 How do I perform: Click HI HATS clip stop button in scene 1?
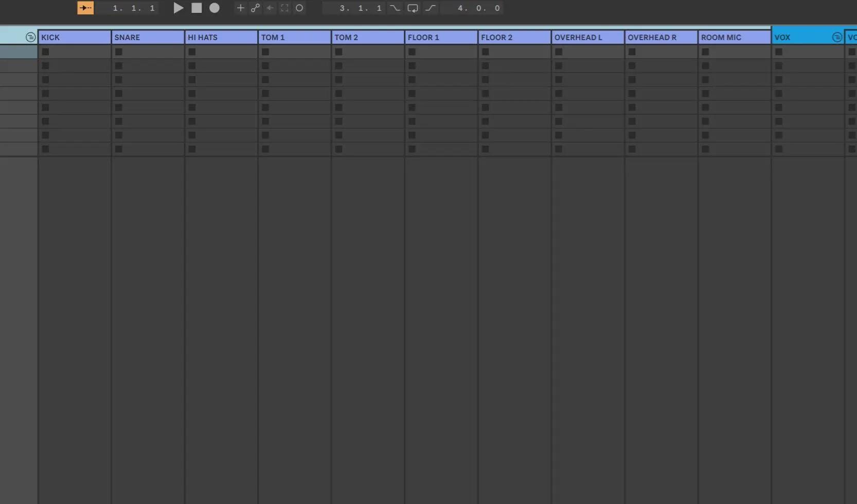tap(192, 52)
